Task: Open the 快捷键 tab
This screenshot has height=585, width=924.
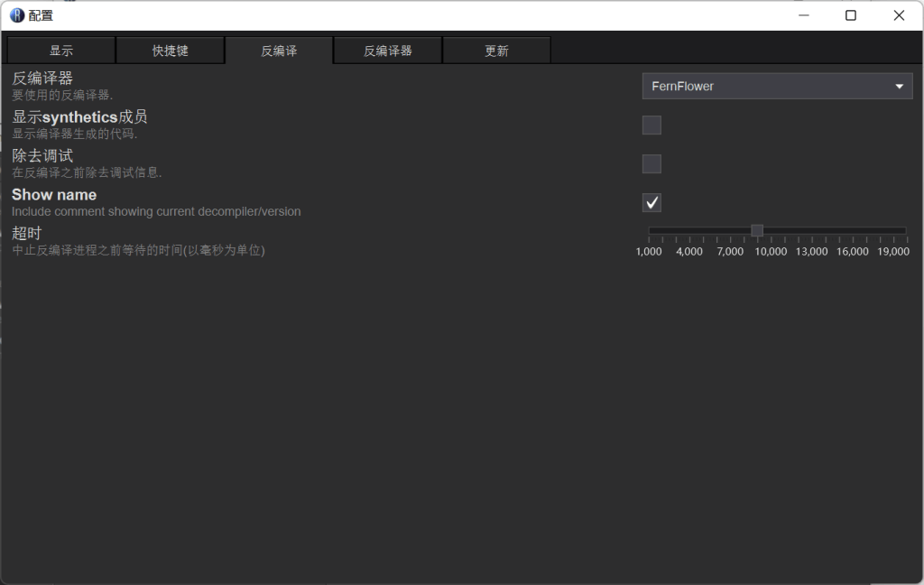Action: click(x=170, y=50)
